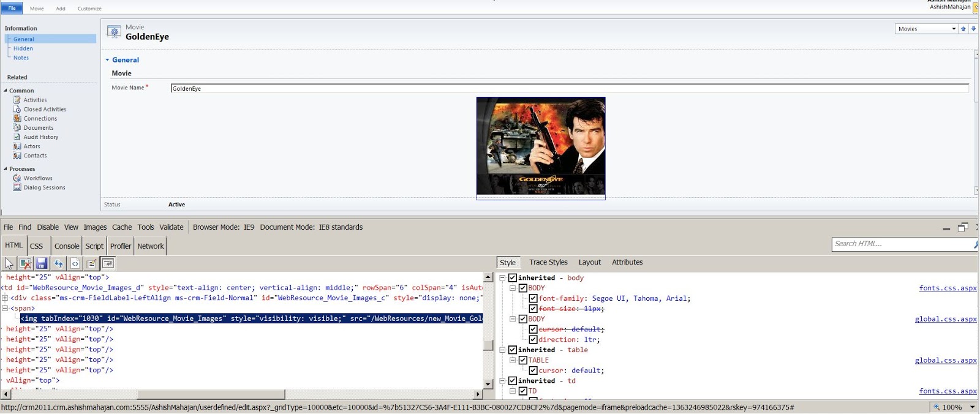Uncheck the 'inherited - td' checkbox
Screen dimensions: 980x414
[x=513, y=380]
